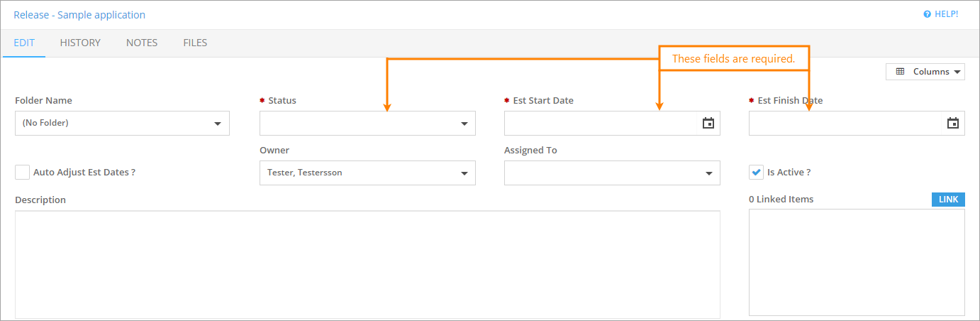The image size is (980, 321).
Task: Uncheck the Is Active checkbox
Action: [x=756, y=173]
